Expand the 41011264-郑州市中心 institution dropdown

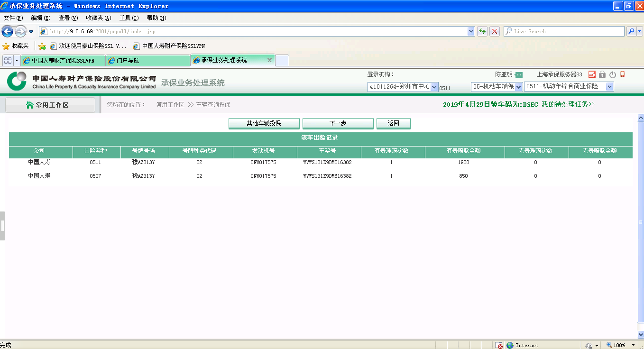(434, 87)
